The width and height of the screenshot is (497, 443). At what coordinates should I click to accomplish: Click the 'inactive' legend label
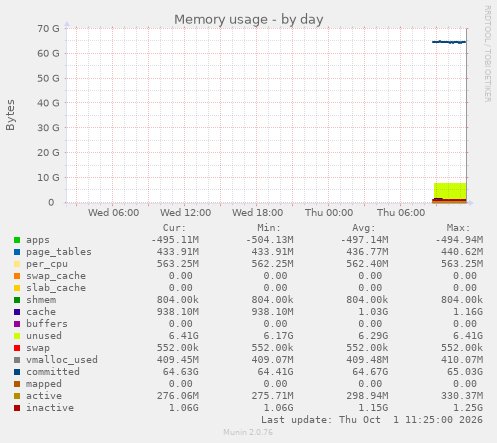pyautogui.click(x=50, y=408)
